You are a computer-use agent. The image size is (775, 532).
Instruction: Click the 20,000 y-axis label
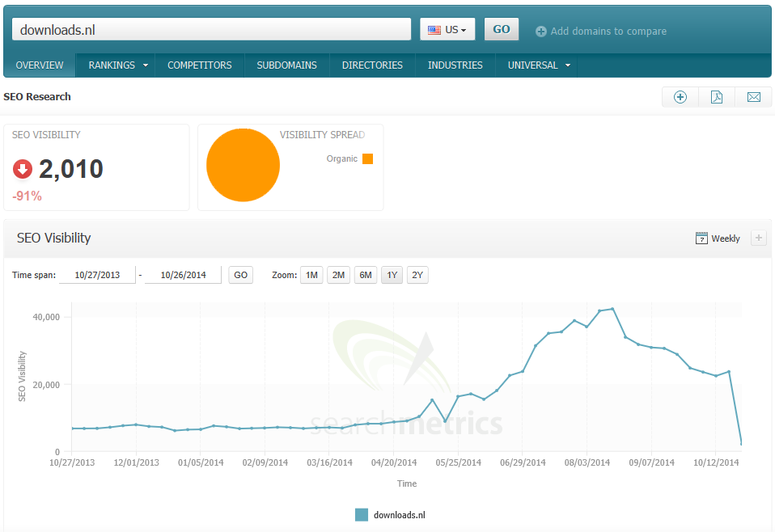tap(46, 385)
